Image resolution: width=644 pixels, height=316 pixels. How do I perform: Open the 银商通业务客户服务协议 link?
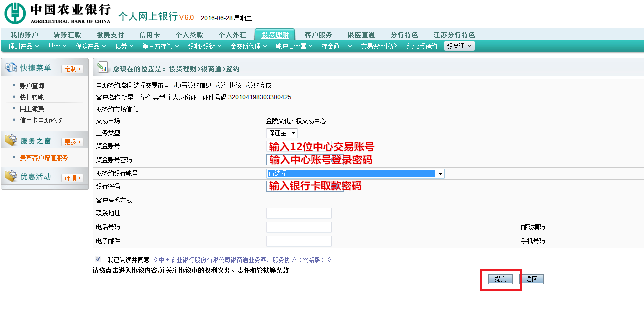[242, 260]
